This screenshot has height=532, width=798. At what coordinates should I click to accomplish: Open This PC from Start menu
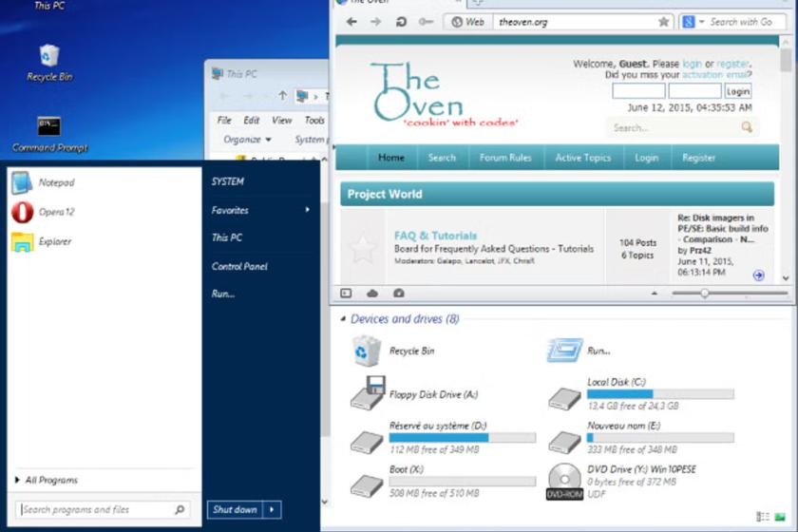pos(226,237)
